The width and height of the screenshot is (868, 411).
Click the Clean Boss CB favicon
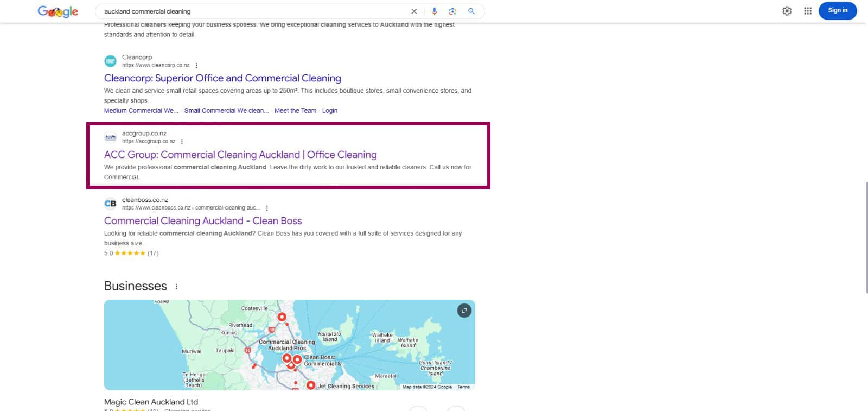pyautogui.click(x=110, y=204)
